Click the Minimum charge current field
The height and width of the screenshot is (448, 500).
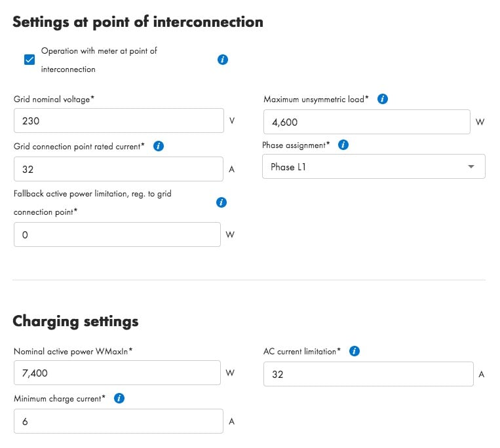pos(119,421)
